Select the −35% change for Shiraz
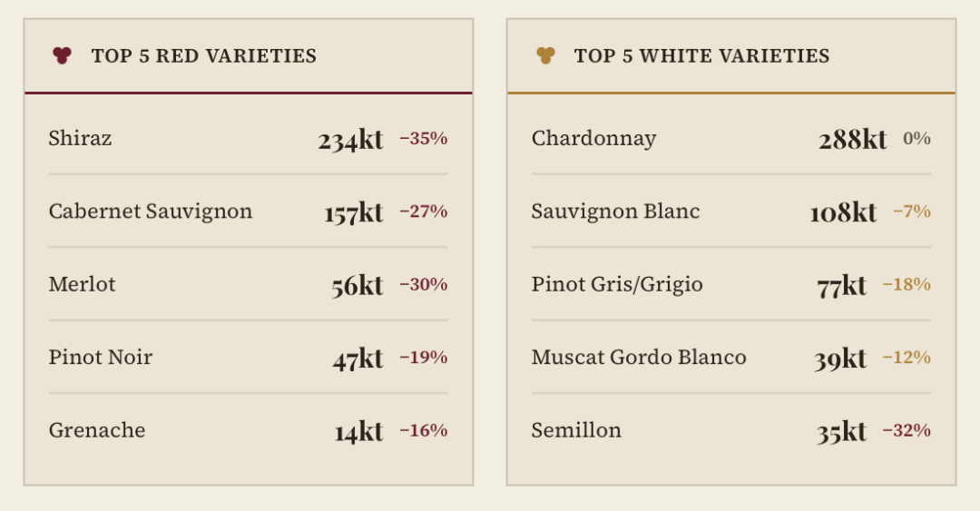980x511 pixels. 424,138
